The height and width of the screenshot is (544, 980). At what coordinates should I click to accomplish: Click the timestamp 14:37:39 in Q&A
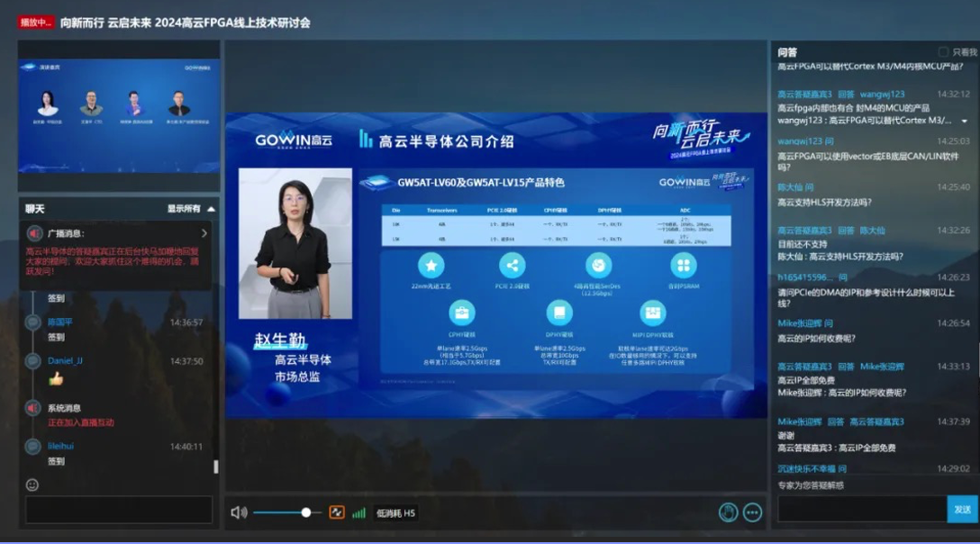[953, 422]
